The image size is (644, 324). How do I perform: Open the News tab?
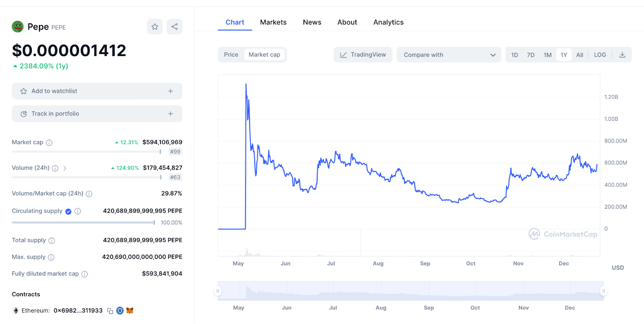tap(312, 22)
